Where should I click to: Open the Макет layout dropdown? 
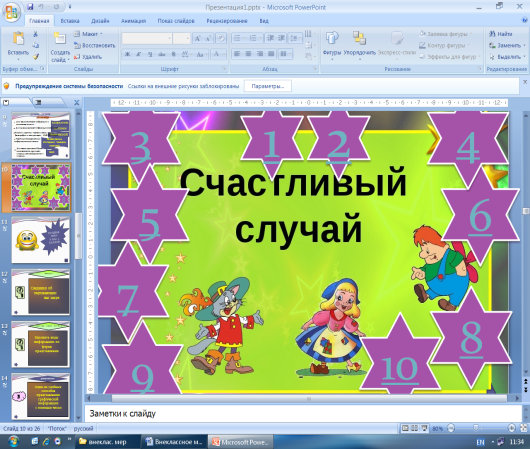pyautogui.click(x=88, y=34)
